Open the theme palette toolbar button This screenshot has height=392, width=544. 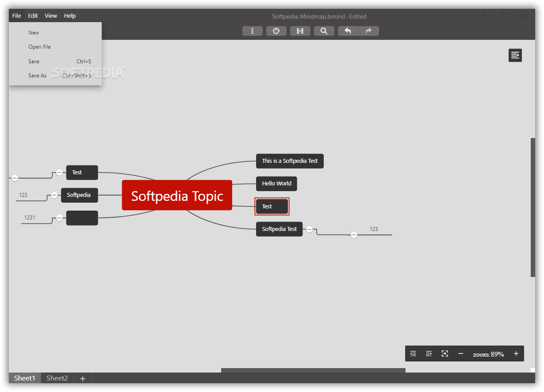(276, 31)
